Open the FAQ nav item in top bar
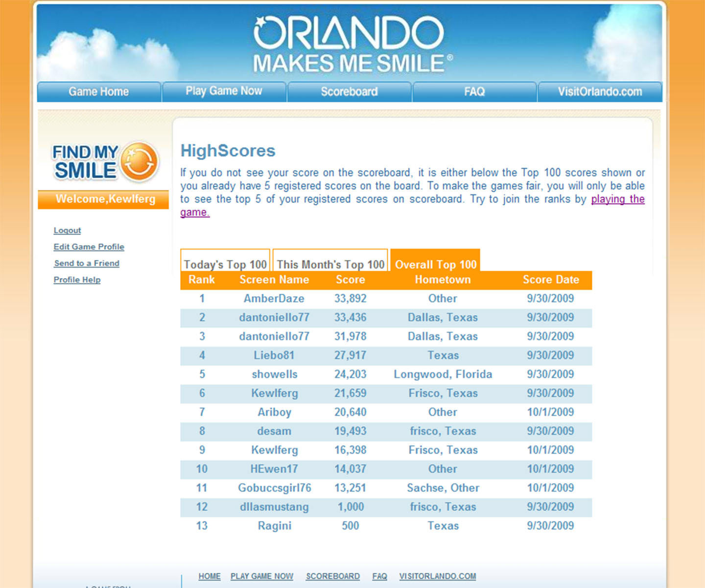The width and height of the screenshot is (705, 588). 474,92
